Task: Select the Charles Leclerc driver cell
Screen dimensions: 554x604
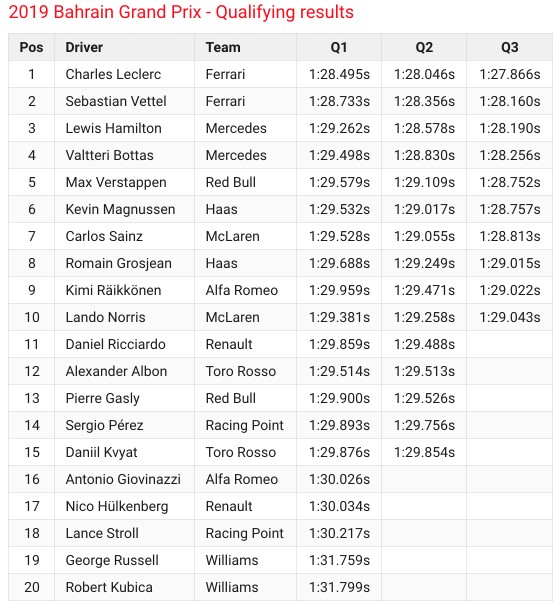Action: click(x=124, y=74)
